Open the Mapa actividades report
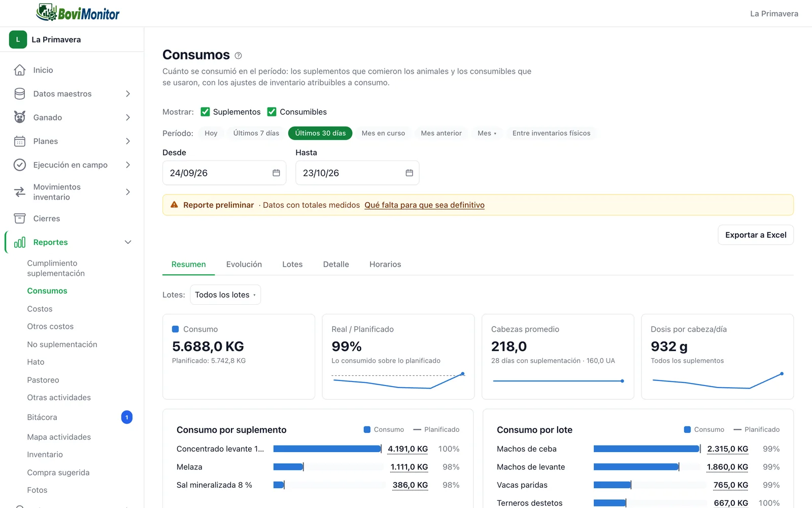812x508 pixels. point(59,437)
